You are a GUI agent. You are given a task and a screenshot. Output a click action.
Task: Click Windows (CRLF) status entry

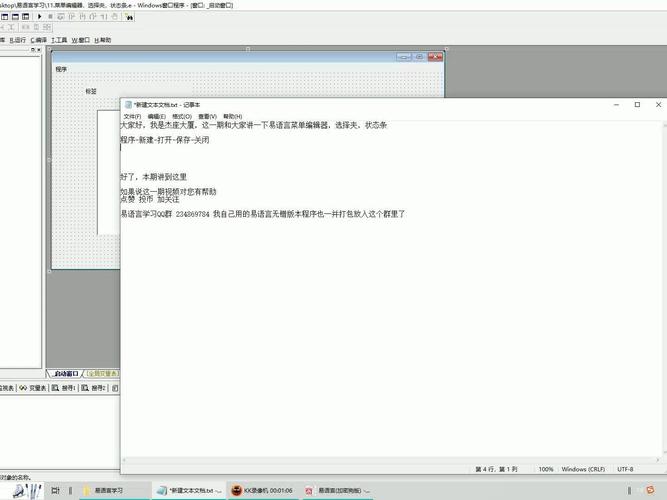[x=583, y=469]
